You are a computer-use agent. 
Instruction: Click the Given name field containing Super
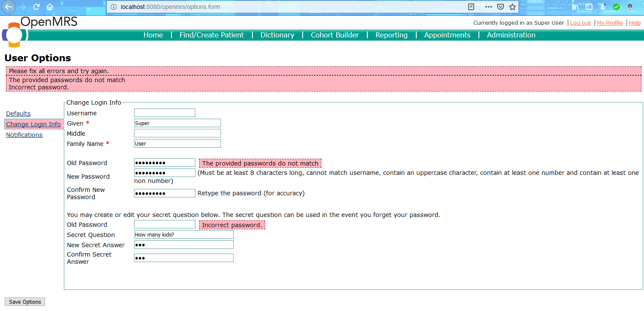177,123
